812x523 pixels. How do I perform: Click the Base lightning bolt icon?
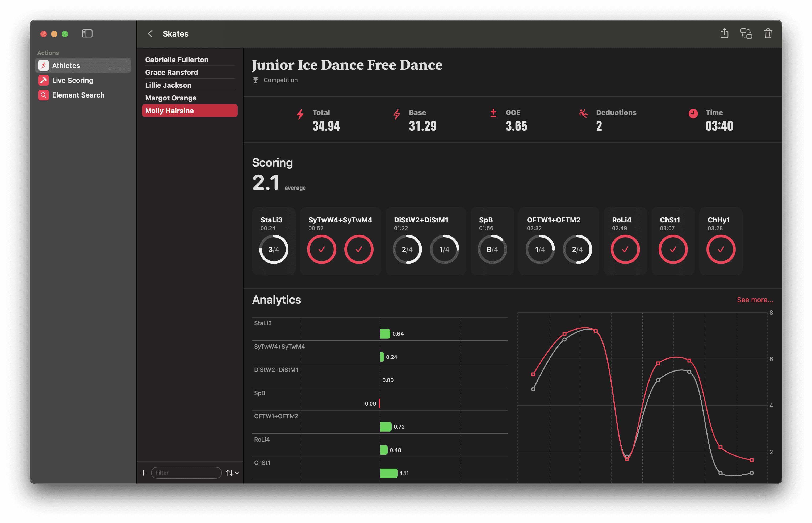click(396, 114)
